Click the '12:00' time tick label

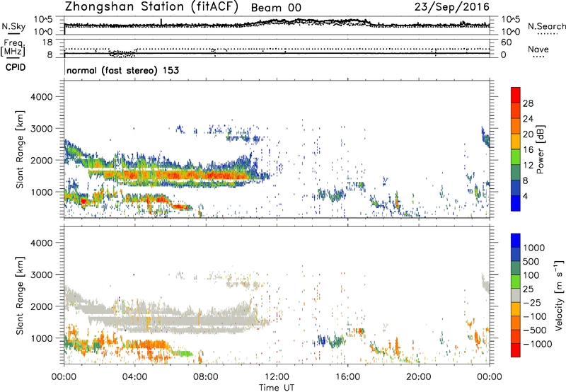point(277,377)
